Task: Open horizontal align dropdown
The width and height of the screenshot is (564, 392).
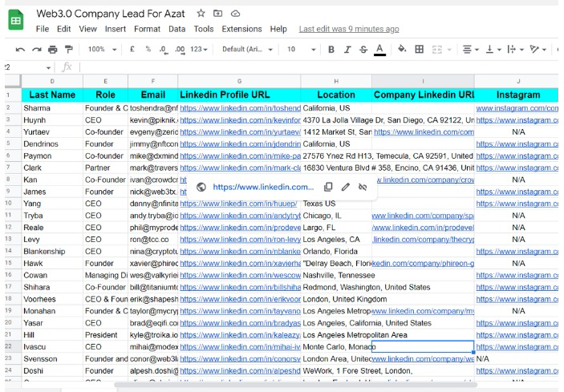Action: [470, 49]
